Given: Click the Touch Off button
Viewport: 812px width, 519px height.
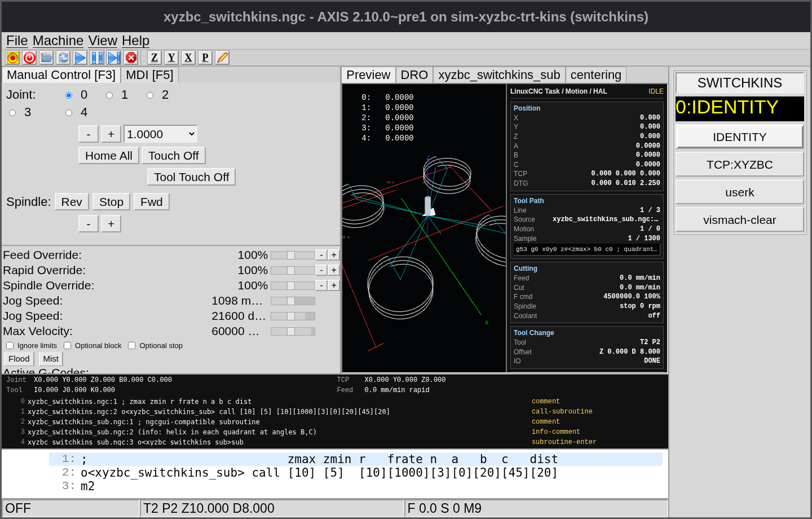Looking at the screenshot, I should click(174, 156).
